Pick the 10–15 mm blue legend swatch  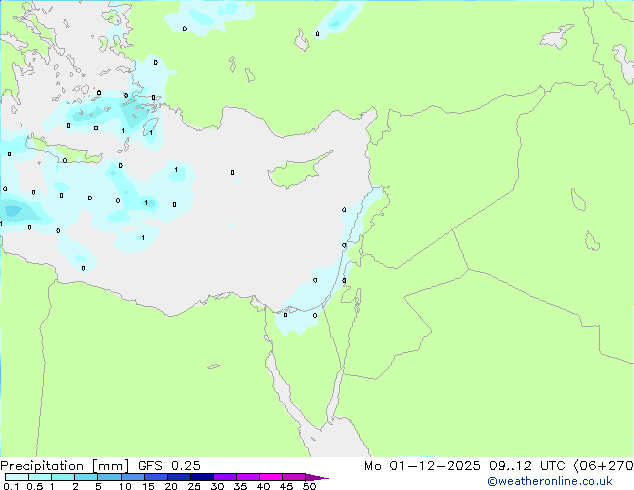pyautogui.click(x=133, y=477)
